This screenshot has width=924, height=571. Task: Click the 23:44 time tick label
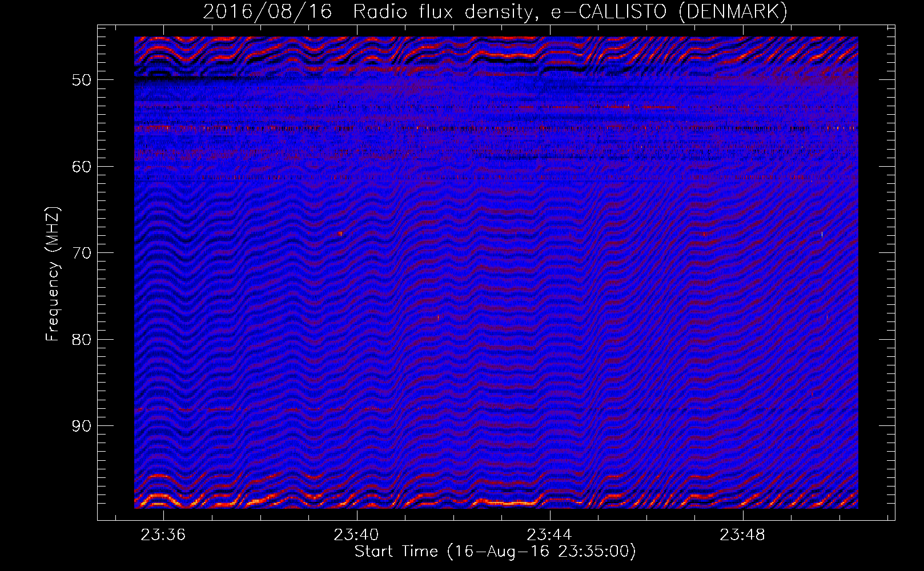pos(549,535)
